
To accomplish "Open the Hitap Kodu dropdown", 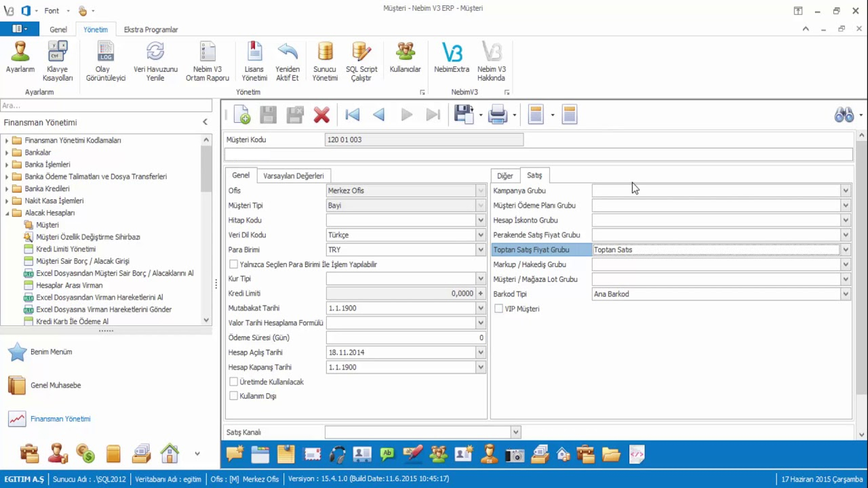I will (x=480, y=220).
